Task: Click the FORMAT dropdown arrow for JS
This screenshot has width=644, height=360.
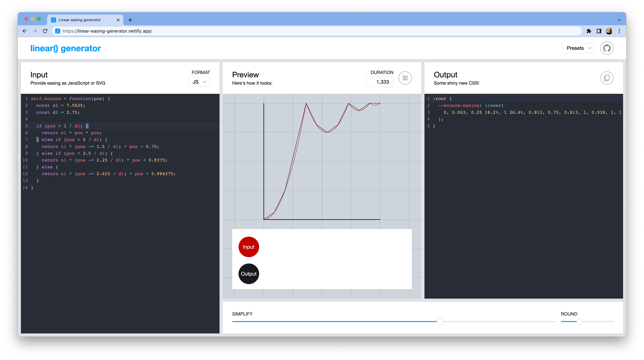Action: (x=204, y=82)
